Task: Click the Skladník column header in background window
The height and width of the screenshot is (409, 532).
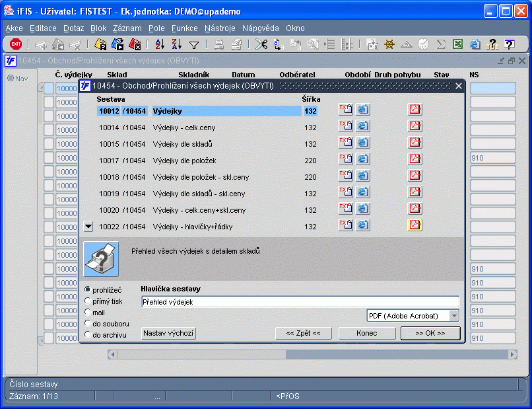Action: point(194,75)
